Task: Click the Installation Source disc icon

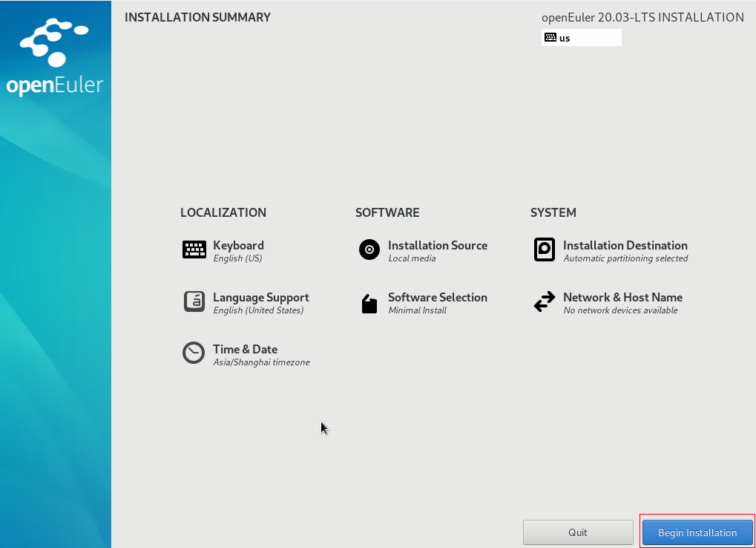Action: (369, 250)
